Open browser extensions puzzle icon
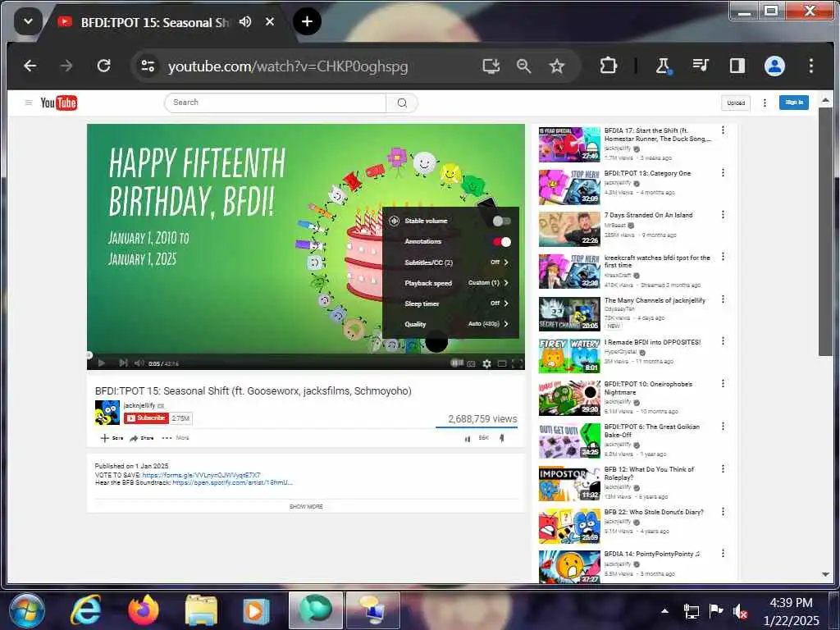The image size is (840, 630). pyautogui.click(x=608, y=66)
